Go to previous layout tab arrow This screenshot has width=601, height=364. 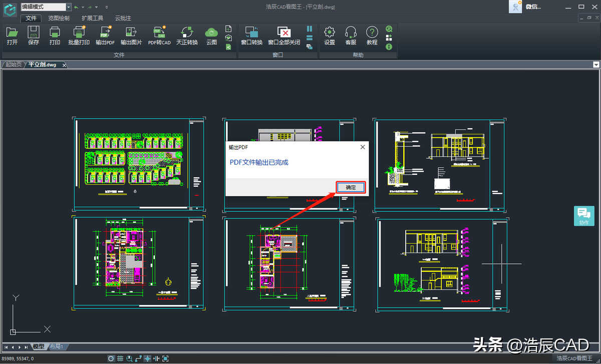point(13,347)
